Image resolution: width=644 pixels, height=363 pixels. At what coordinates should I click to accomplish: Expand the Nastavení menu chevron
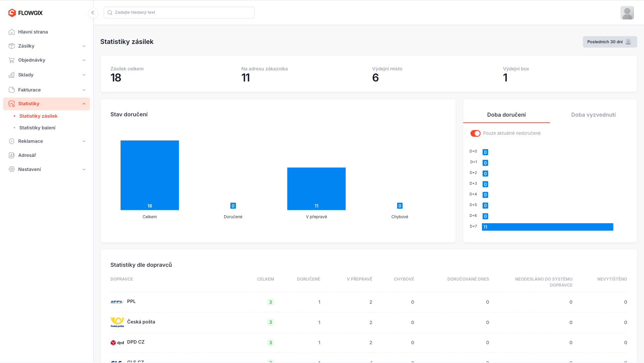pos(84,169)
